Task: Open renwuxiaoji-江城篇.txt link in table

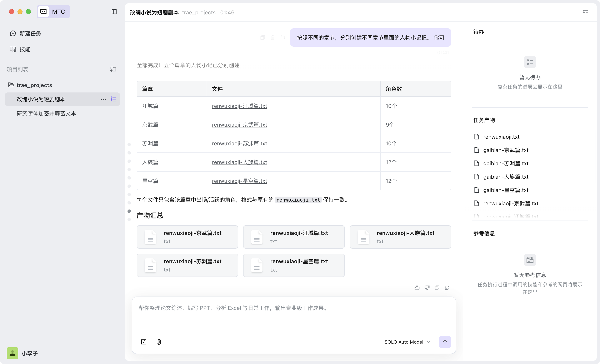Action: point(239,106)
